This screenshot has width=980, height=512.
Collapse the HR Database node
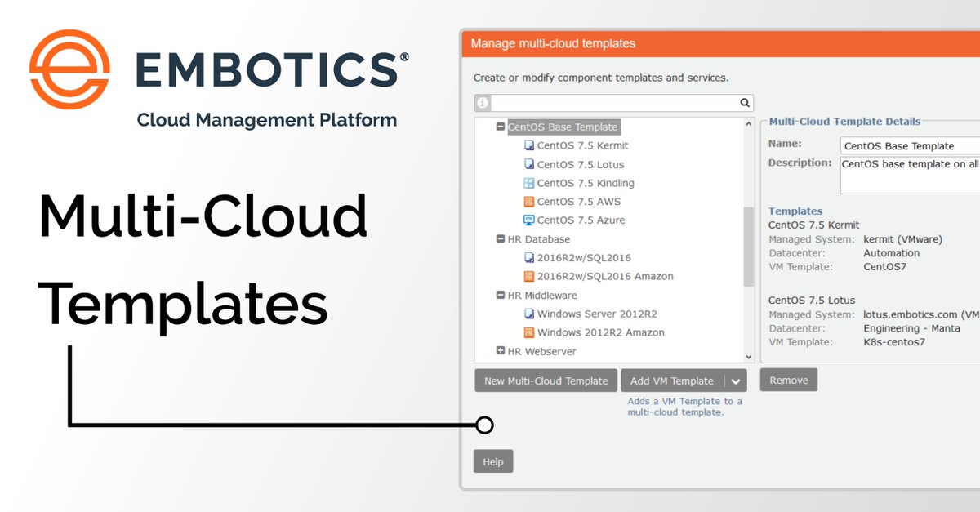[x=501, y=239]
